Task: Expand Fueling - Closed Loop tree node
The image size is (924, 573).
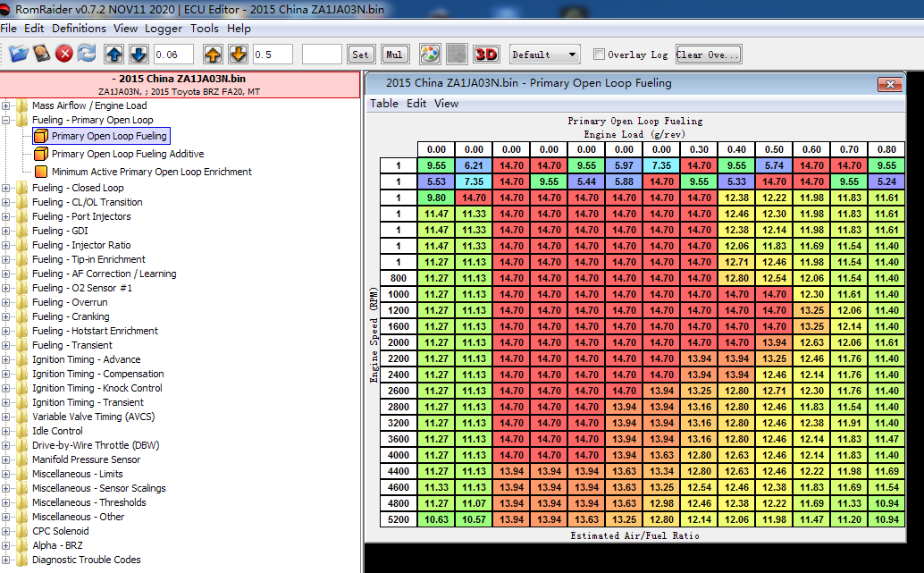Action: (6, 188)
